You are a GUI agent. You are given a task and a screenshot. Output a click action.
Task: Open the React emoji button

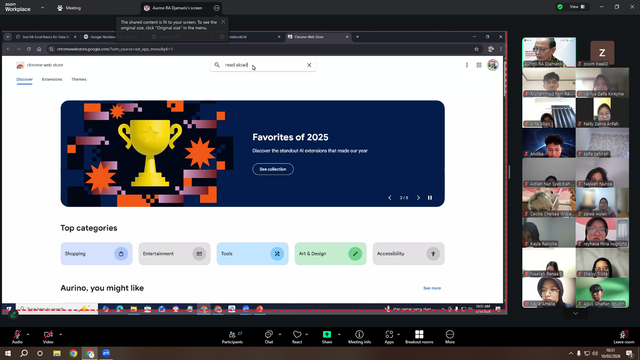pyautogui.click(x=297, y=337)
